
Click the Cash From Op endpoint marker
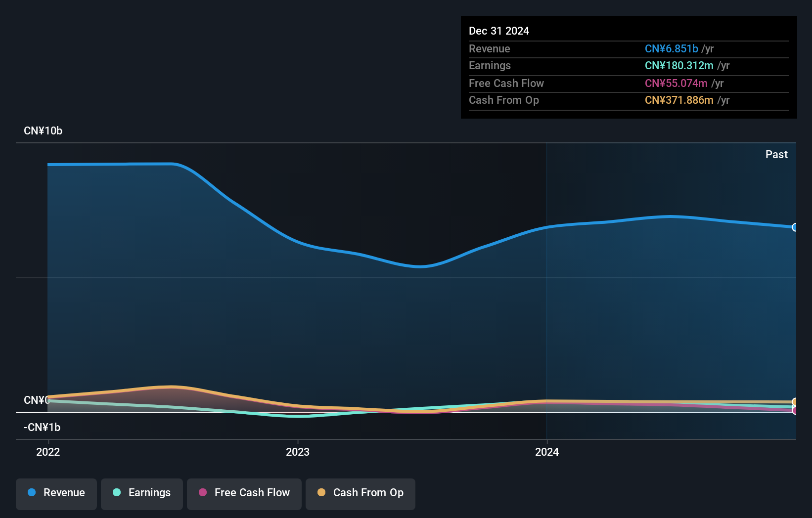coord(795,402)
